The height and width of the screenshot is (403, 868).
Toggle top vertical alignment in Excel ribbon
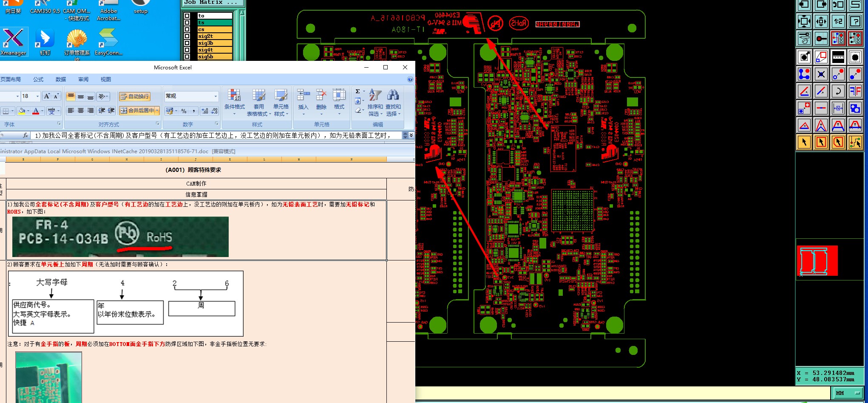(71, 97)
